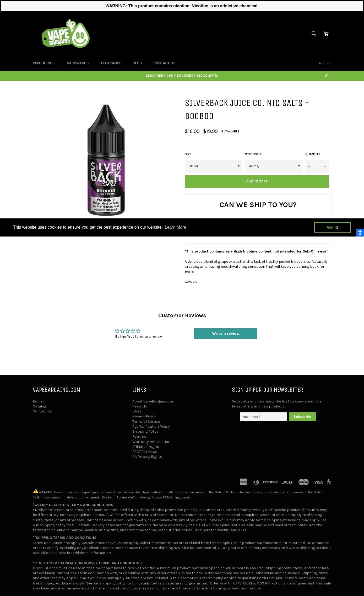Open the blue accessibility widget icon
The height and width of the screenshot is (596, 364).
[x=360, y=232]
